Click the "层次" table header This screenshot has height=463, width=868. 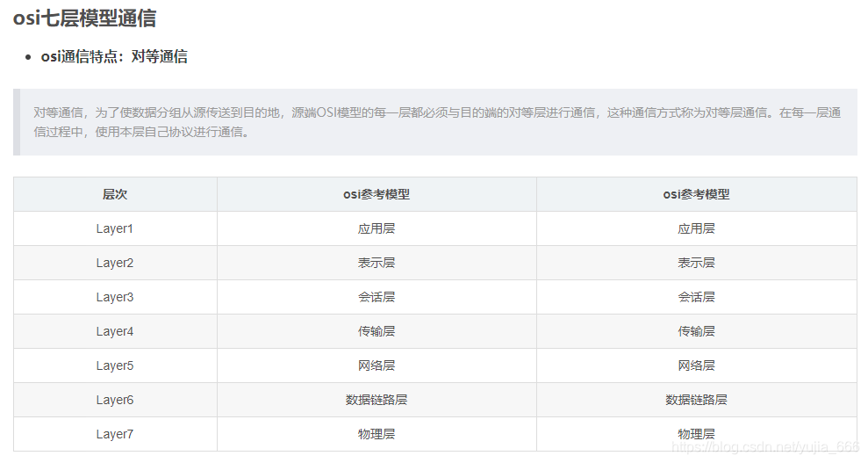pyautogui.click(x=115, y=194)
